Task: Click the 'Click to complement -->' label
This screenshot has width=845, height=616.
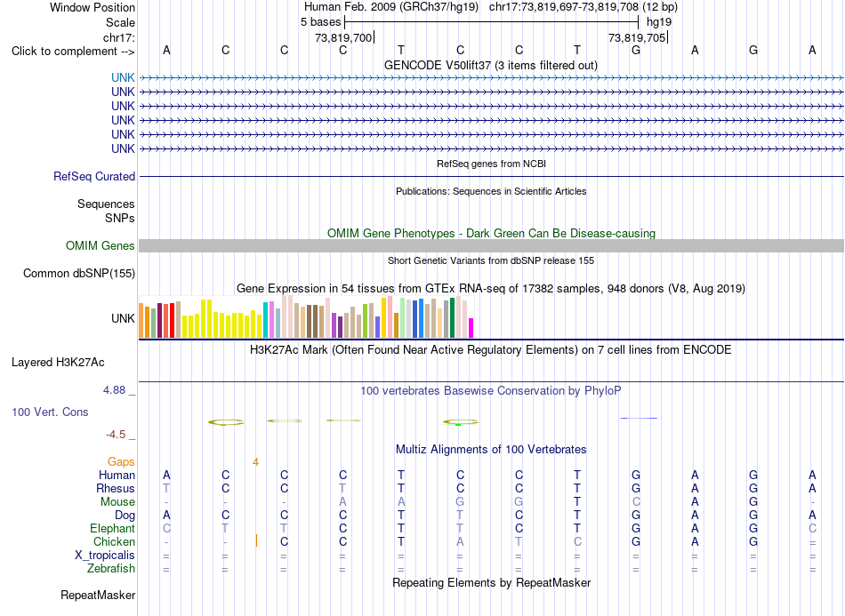Action: tap(73, 52)
